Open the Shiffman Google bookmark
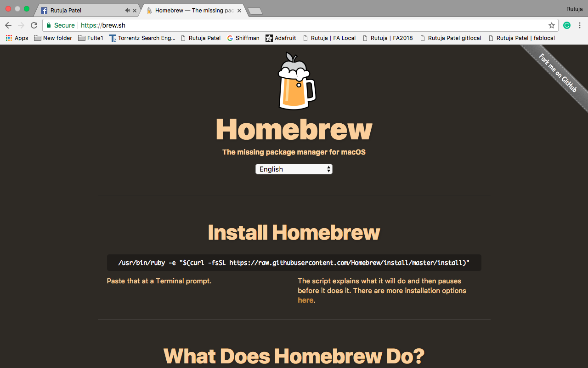The height and width of the screenshot is (368, 588). [x=243, y=38]
